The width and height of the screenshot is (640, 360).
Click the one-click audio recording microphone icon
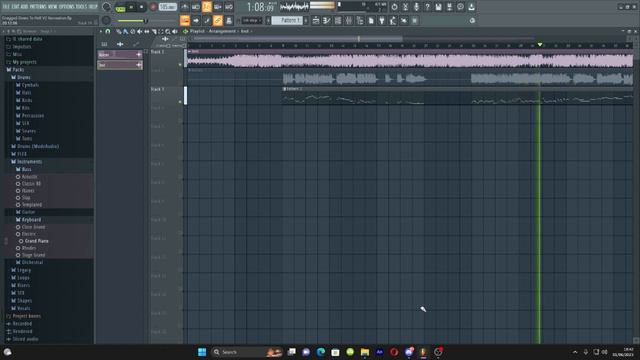[x=416, y=7]
